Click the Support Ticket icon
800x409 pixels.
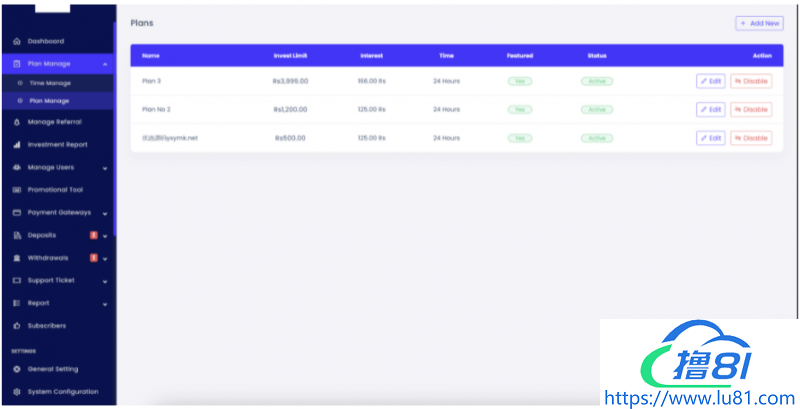coord(16,280)
